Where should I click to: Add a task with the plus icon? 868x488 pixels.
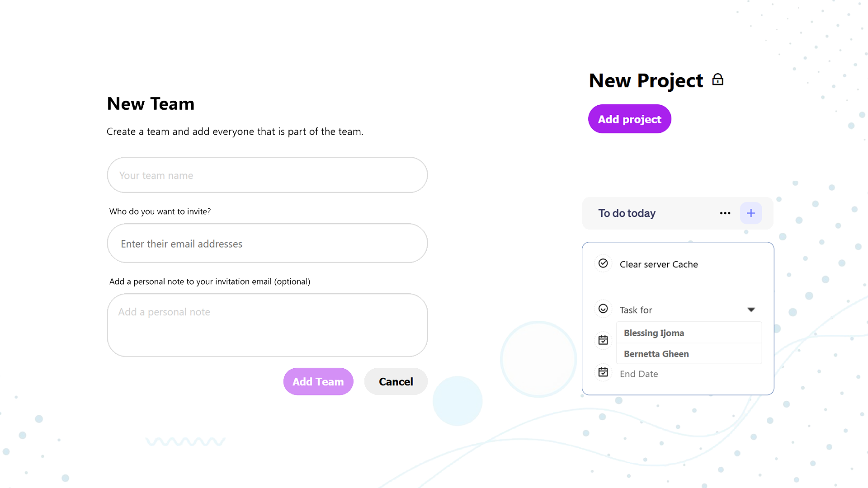pos(751,213)
